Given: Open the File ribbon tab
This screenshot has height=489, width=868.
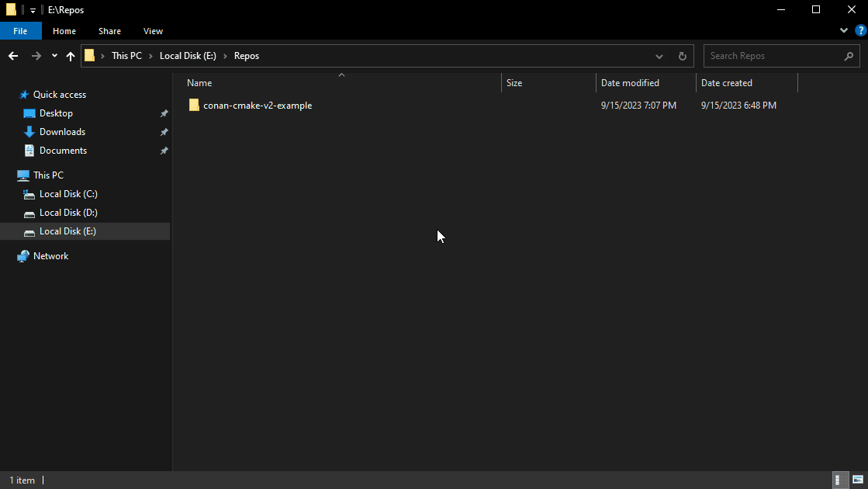Looking at the screenshot, I should tap(20, 31).
